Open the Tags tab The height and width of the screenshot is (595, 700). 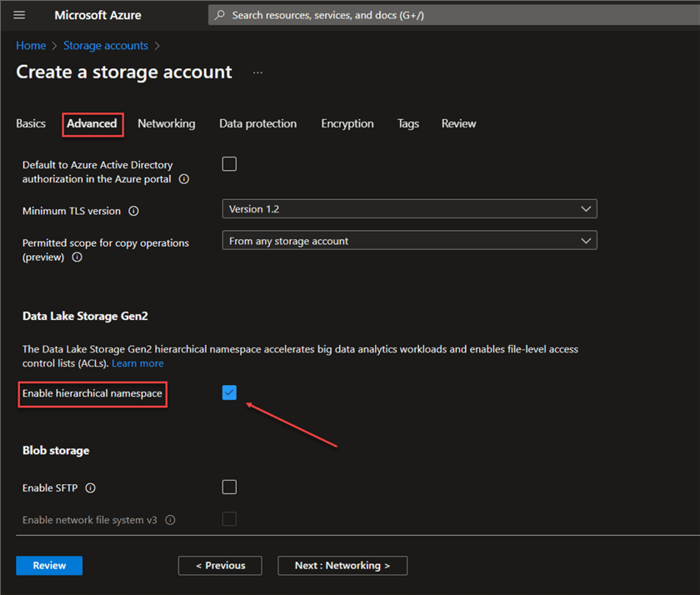click(408, 123)
